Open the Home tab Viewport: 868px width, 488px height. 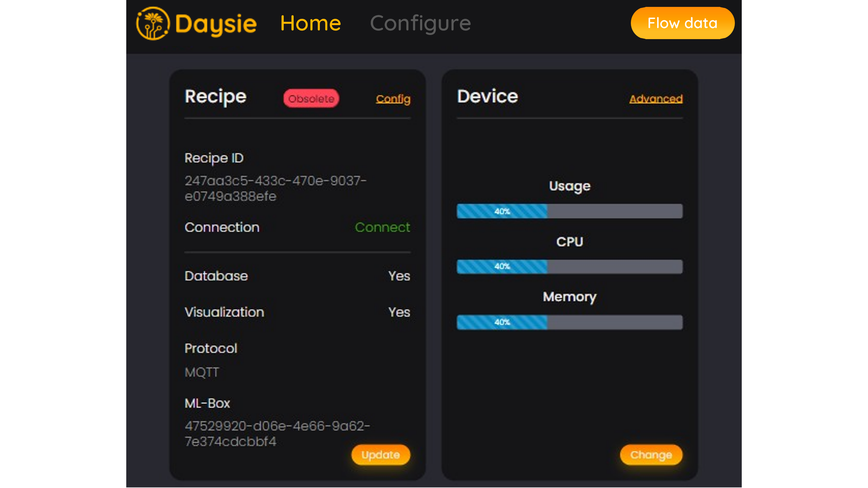[310, 23]
